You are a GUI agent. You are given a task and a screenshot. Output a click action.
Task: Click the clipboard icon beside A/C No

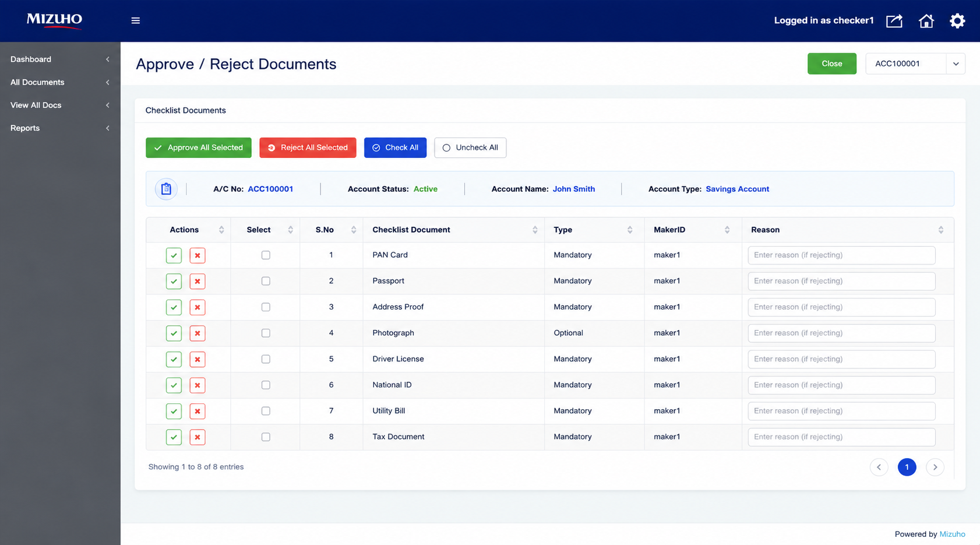(166, 189)
